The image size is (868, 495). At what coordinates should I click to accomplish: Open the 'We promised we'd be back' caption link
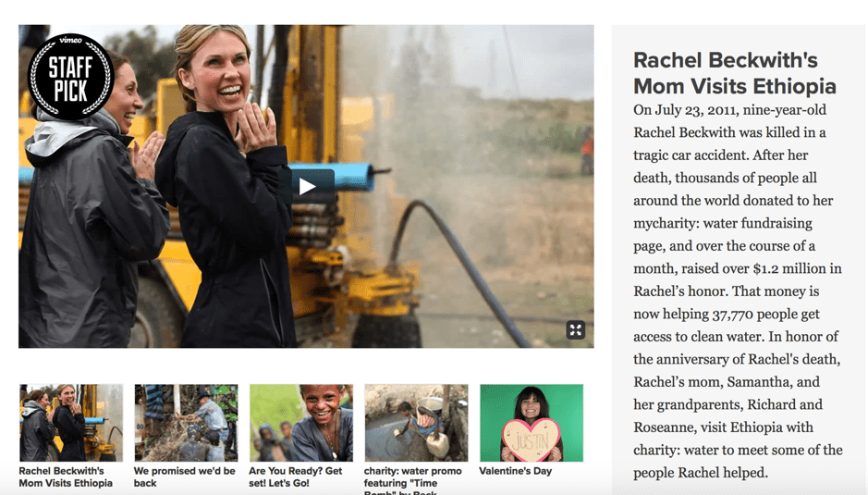184,476
